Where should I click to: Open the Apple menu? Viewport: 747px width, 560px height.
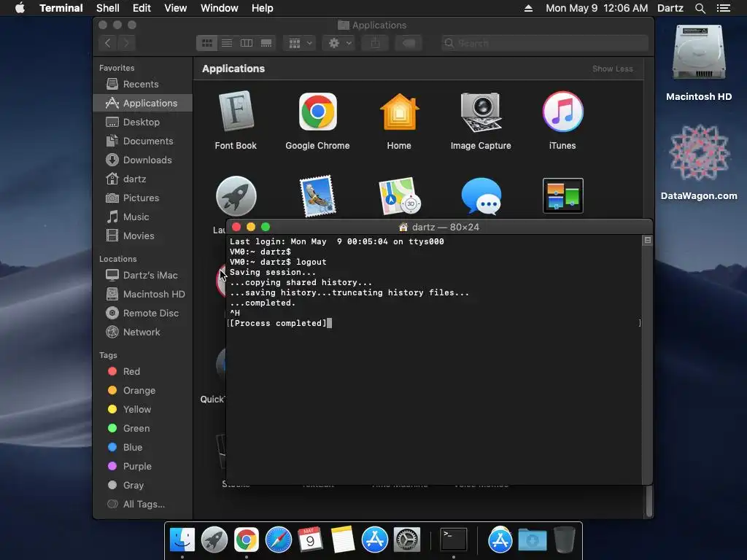tap(20, 8)
